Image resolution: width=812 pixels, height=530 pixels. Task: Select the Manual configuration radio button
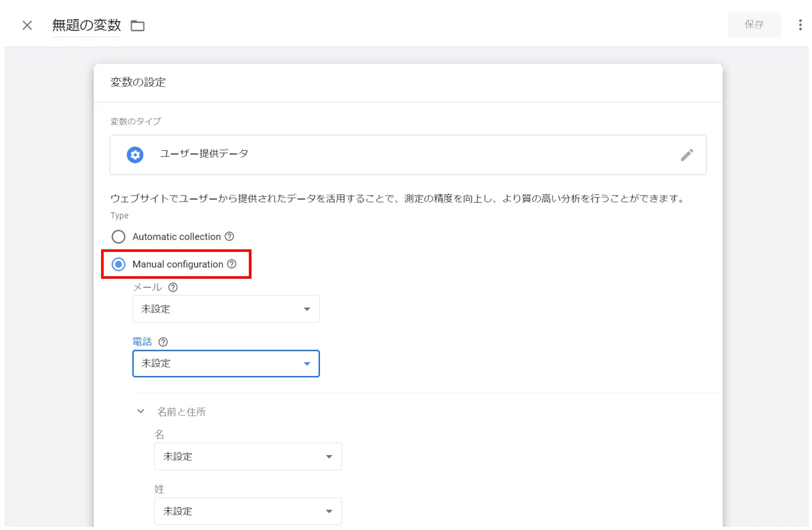(x=118, y=264)
